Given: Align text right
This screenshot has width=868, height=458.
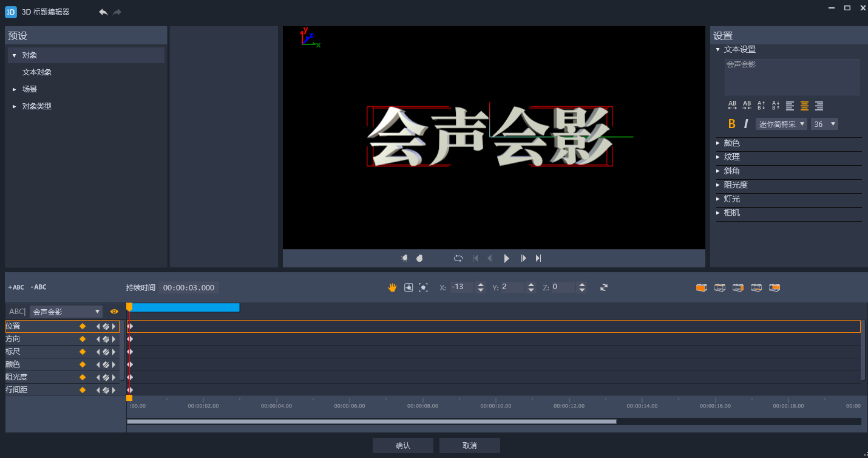Looking at the screenshot, I should click(819, 106).
